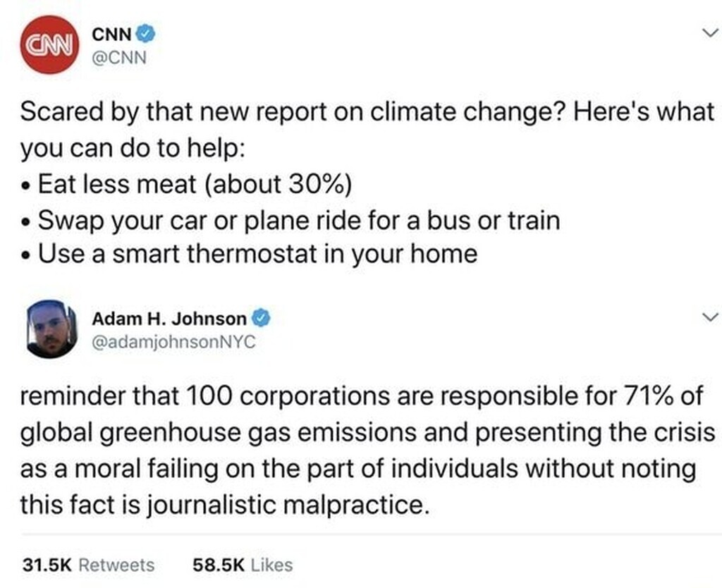The width and height of the screenshot is (722, 588).
Task: Open the CNN display name link
Action: (112, 34)
